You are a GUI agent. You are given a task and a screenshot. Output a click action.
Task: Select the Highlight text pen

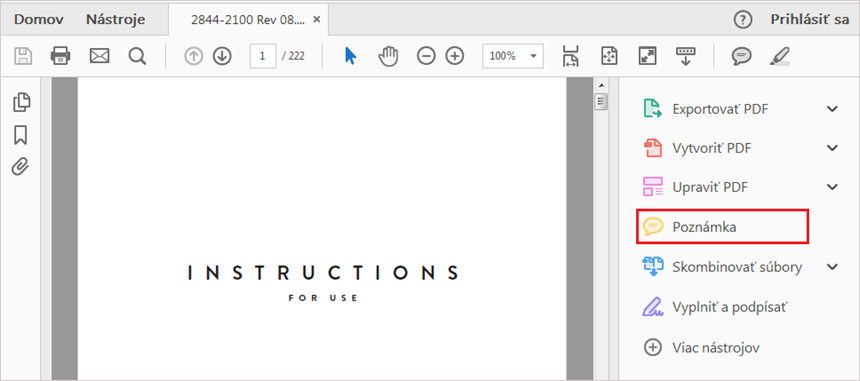tap(779, 56)
